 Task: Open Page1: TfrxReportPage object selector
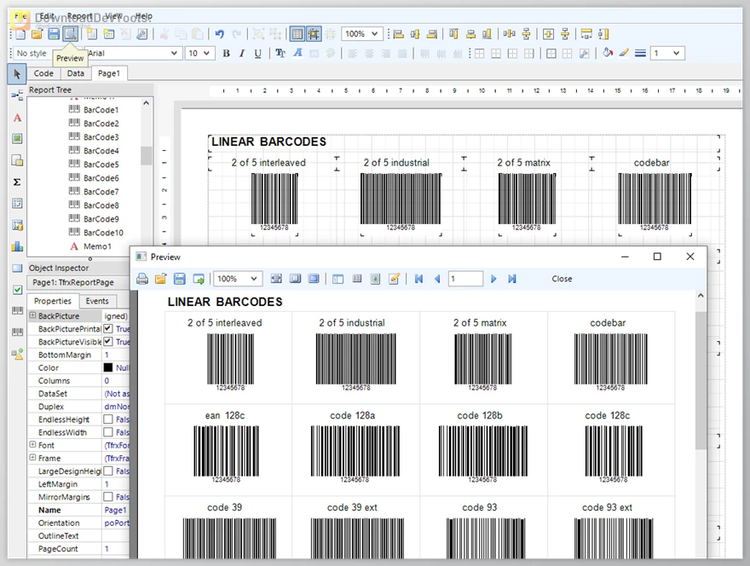(x=77, y=282)
